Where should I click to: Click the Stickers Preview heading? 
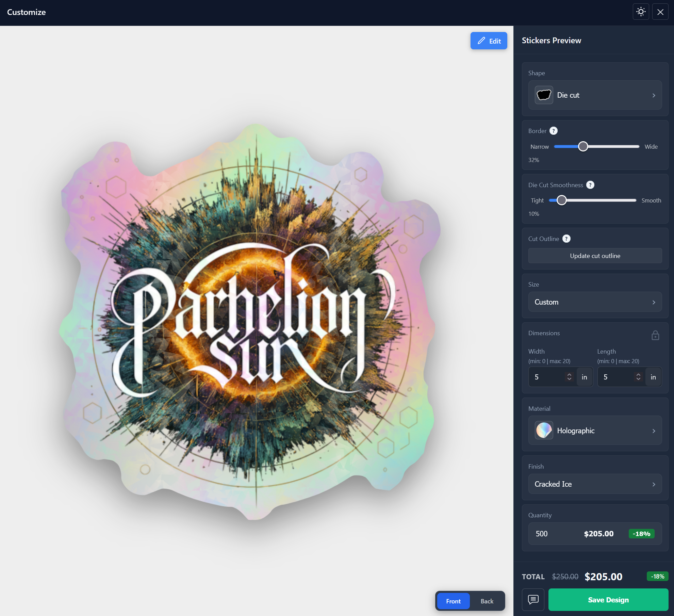click(x=551, y=40)
